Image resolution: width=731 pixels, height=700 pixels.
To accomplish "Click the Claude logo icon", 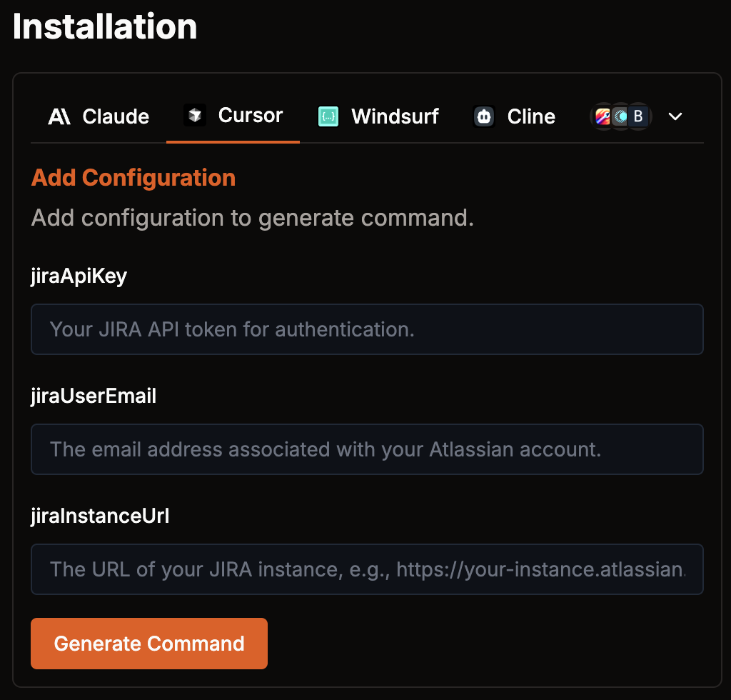I will point(59,116).
